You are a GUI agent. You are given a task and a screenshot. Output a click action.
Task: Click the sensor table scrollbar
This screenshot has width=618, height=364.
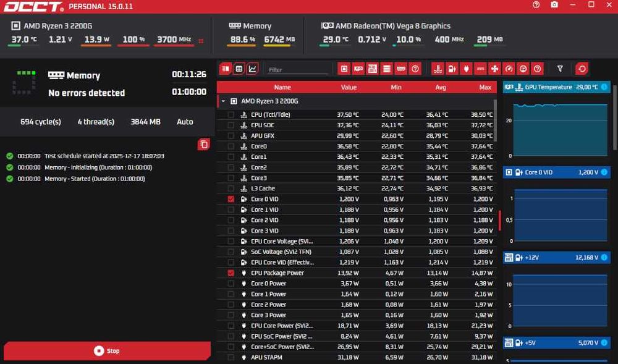(x=495, y=120)
